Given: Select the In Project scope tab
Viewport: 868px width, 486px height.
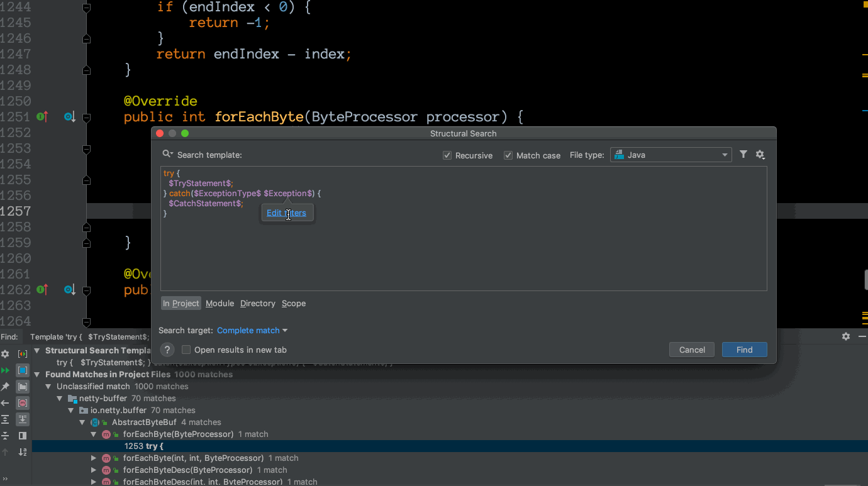Looking at the screenshot, I should (181, 303).
